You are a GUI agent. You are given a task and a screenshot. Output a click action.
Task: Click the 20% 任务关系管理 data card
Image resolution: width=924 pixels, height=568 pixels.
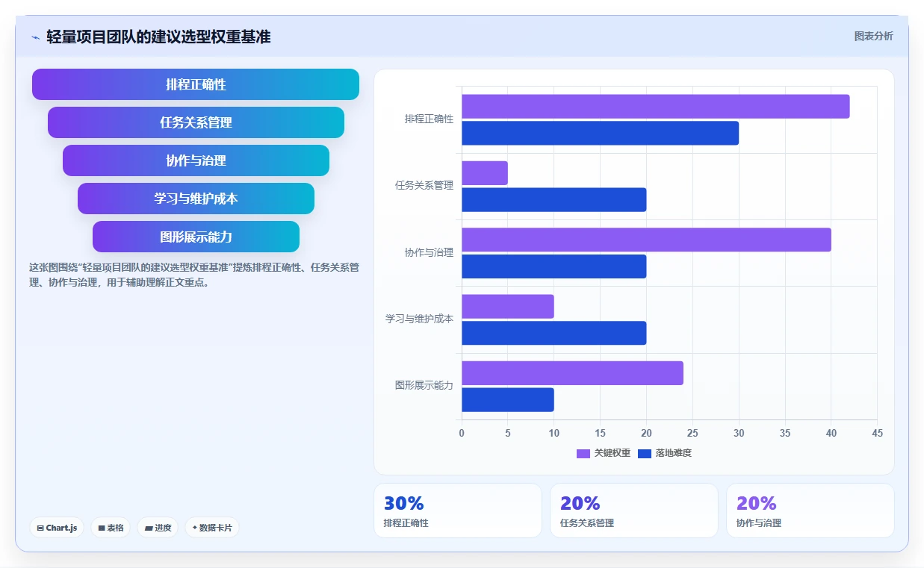pyautogui.click(x=634, y=511)
